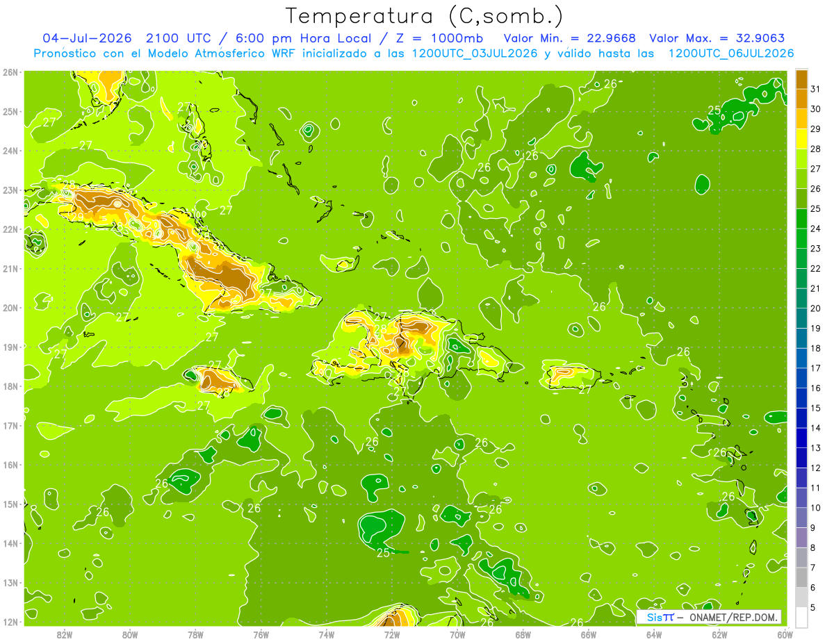Viewport: 834px width, 644px height.
Task: Click the 14N latitude axis label
Action: pyautogui.click(x=10, y=543)
